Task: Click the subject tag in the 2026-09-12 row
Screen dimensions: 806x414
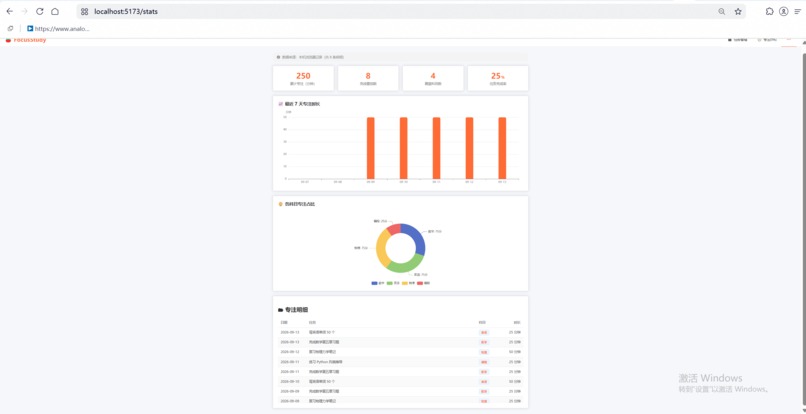Action: [x=484, y=352]
